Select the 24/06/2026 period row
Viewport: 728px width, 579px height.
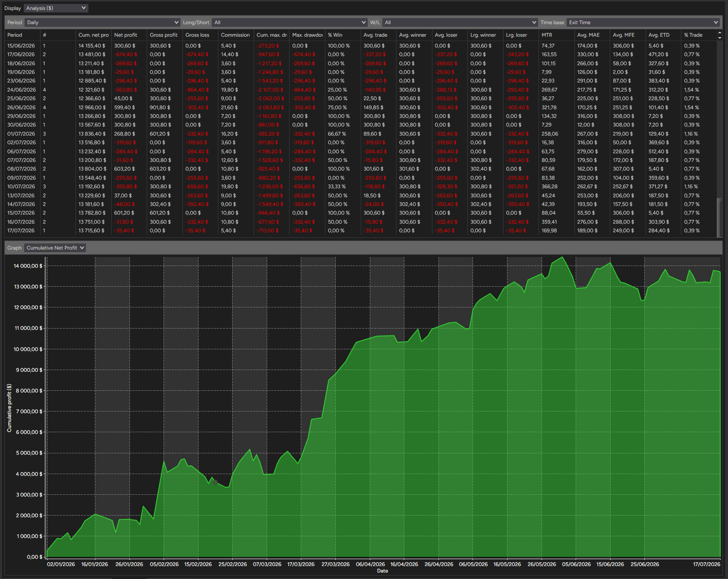point(361,90)
